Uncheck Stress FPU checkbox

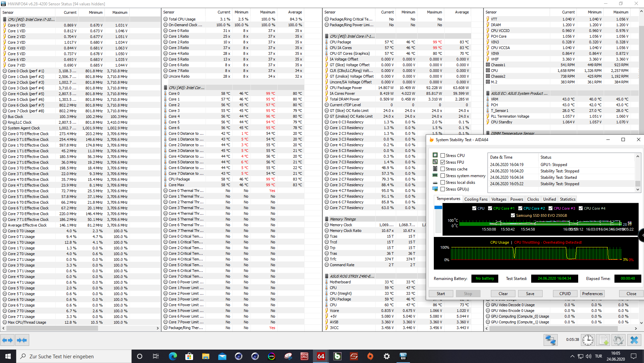[x=443, y=162]
